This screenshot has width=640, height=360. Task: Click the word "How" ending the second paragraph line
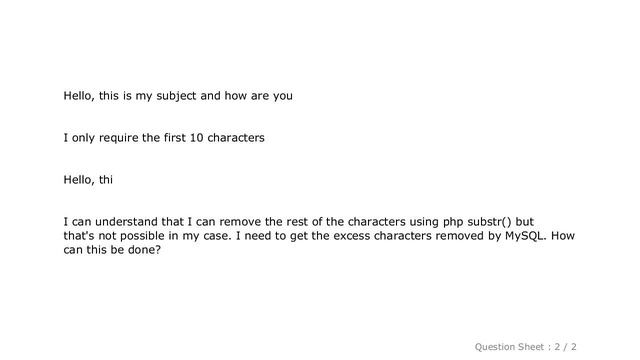pos(563,236)
